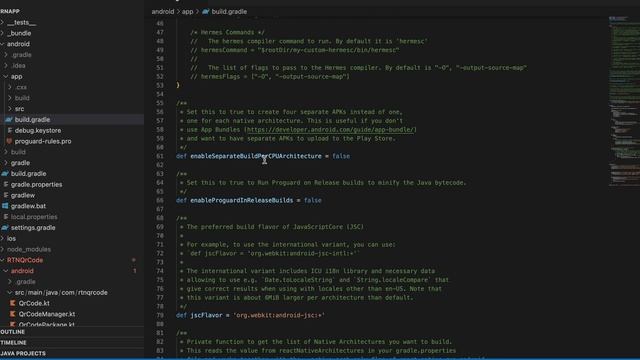Open QrCodePackage.kt file
This screenshot has width=640, height=360.
(x=47, y=324)
